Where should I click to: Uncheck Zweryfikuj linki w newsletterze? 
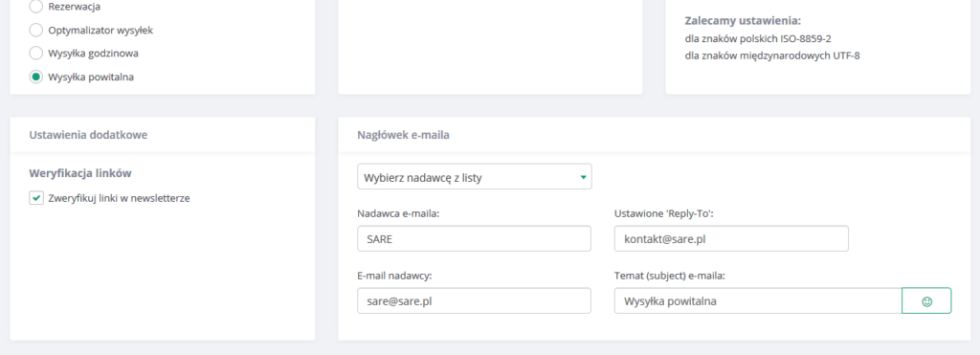click(x=36, y=198)
